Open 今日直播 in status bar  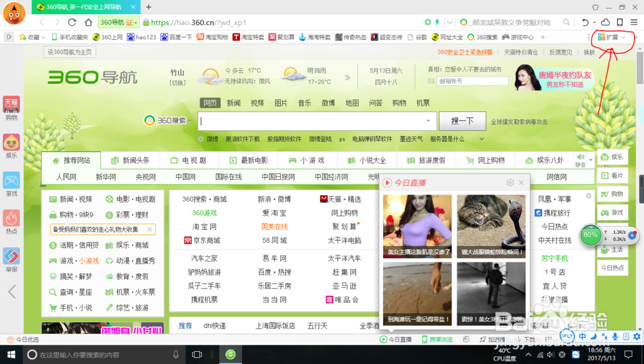coord(396,340)
